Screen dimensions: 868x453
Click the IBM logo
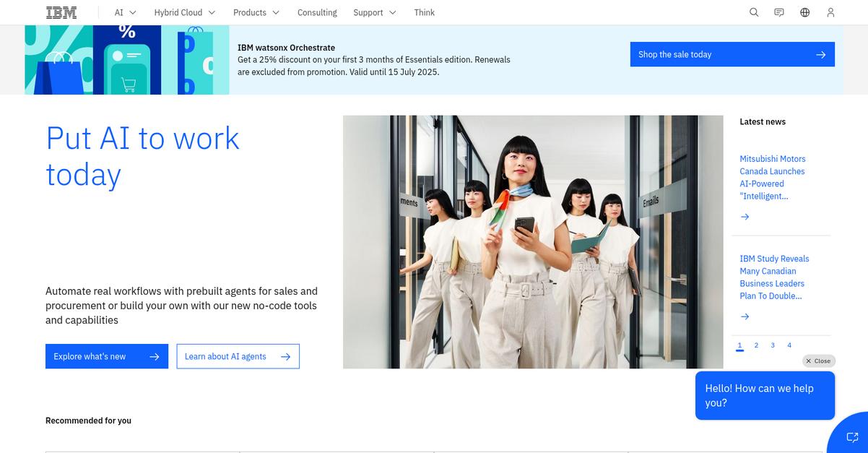61,12
